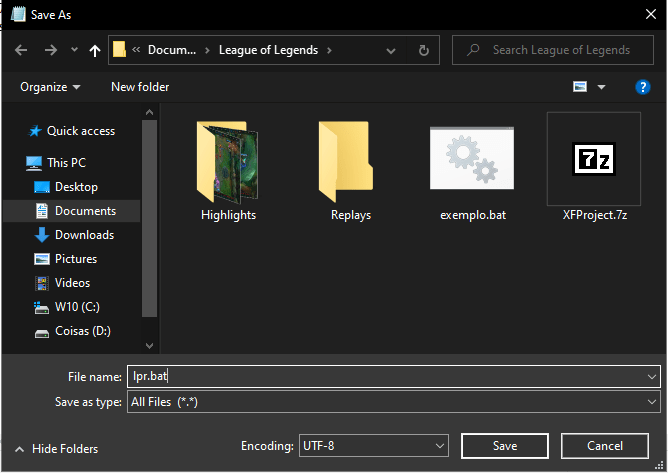Change view with the view icon
The height and width of the screenshot is (473, 668).
coord(580,87)
